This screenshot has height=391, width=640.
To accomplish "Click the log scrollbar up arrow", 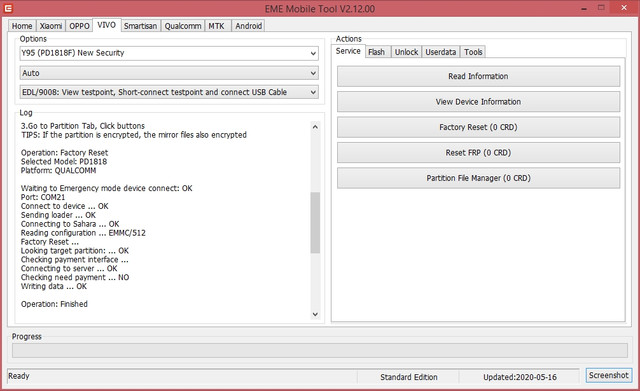I will tap(315, 127).
